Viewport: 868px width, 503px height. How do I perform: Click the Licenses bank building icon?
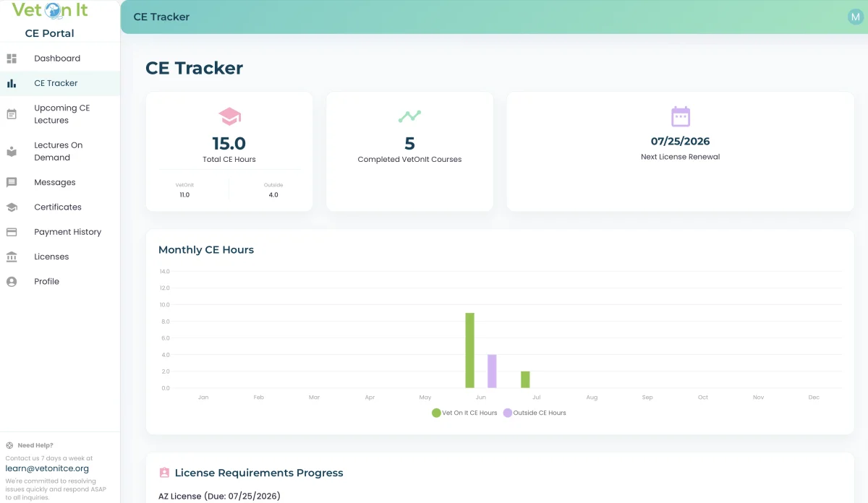pyautogui.click(x=12, y=257)
